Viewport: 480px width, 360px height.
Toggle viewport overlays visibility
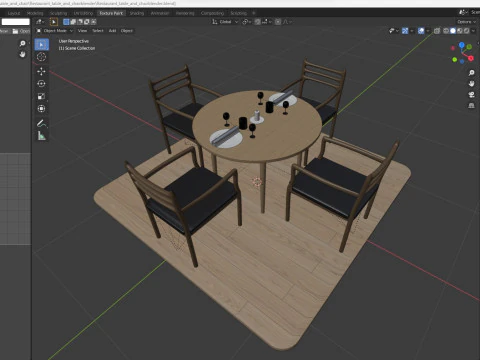coord(421,31)
